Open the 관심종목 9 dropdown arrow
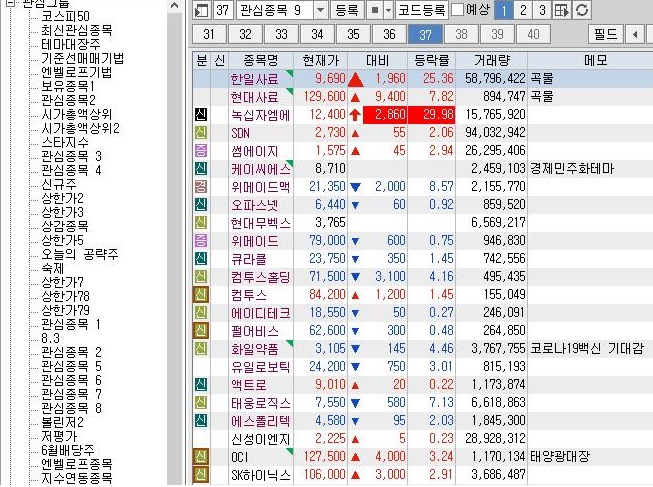Viewport: 653px width, 487px height. 320,10
